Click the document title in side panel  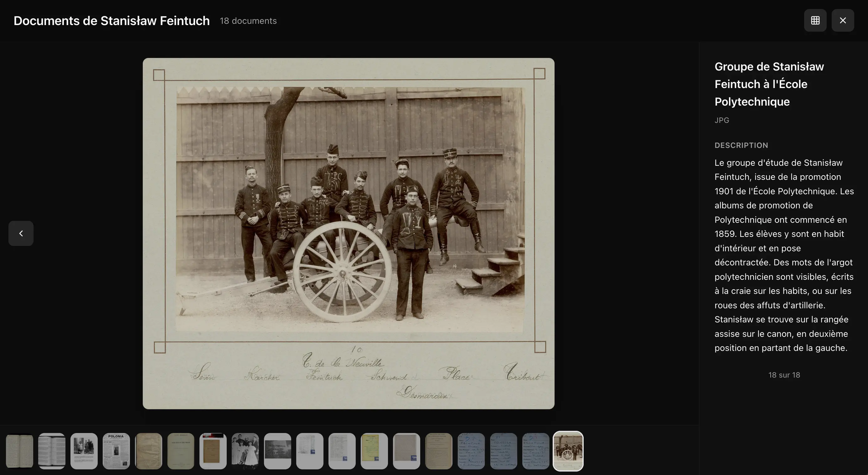click(x=769, y=84)
